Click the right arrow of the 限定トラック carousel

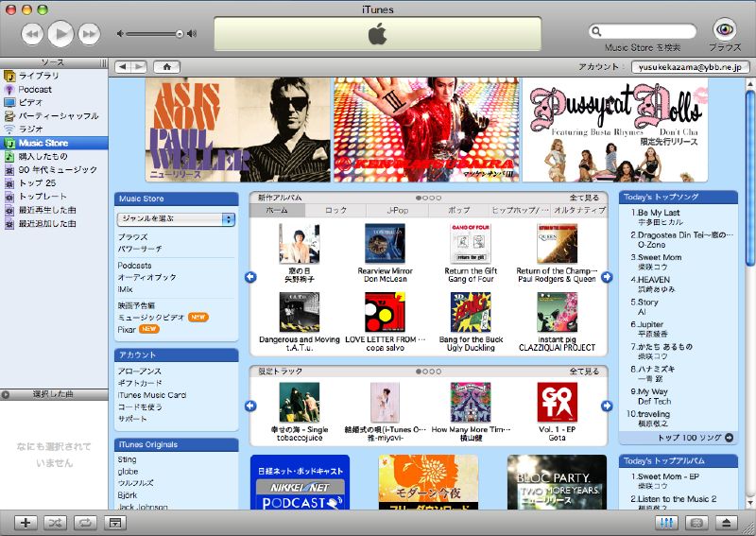(607, 406)
